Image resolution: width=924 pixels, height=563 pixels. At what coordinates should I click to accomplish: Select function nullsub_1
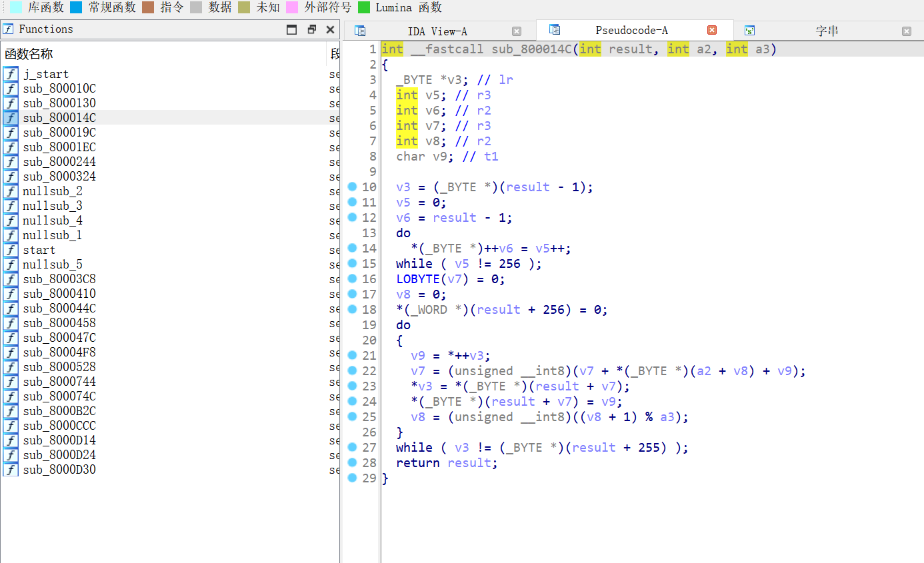pos(170,235)
